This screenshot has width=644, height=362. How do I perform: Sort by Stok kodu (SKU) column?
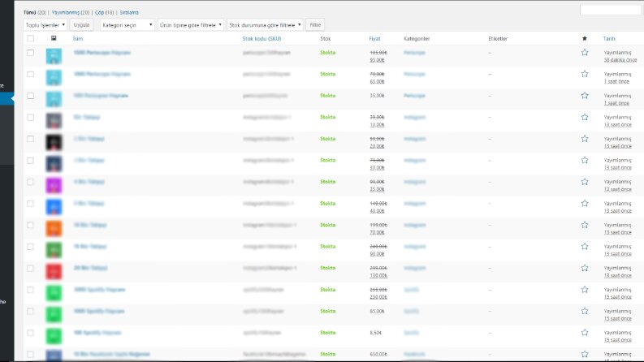tap(261, 39)
